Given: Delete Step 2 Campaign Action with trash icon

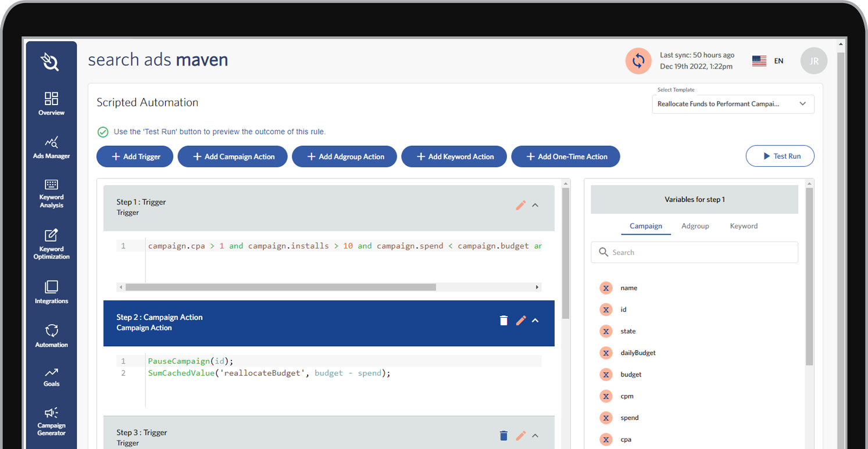Looking at the screenshot, I should 504,320.
